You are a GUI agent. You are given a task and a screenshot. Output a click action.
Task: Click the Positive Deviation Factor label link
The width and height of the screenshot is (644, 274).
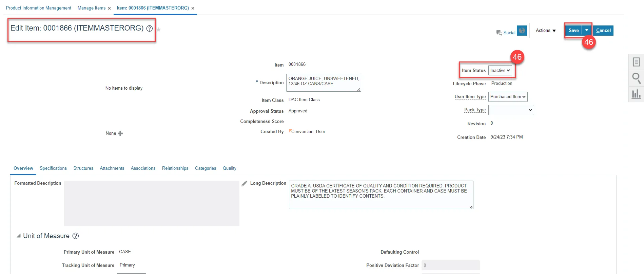tap(392, 266)
